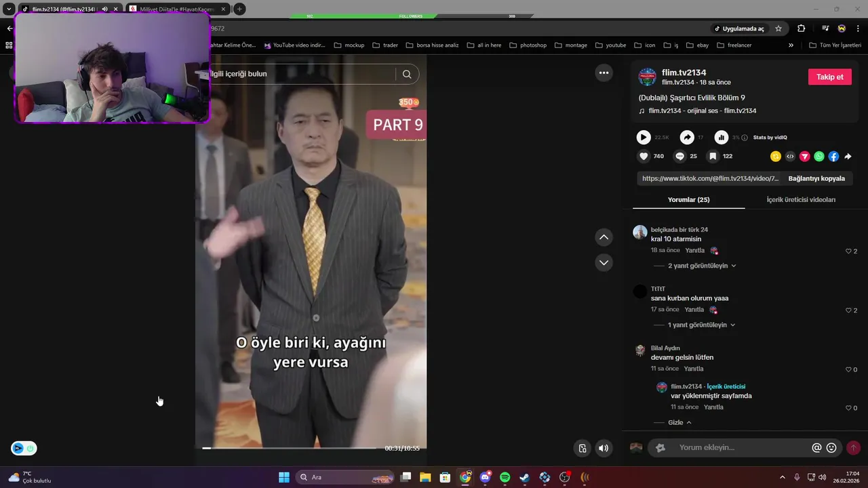Like the 'kral 10 atarmisin' comment

pyautogui.click(x=848, y=251)
